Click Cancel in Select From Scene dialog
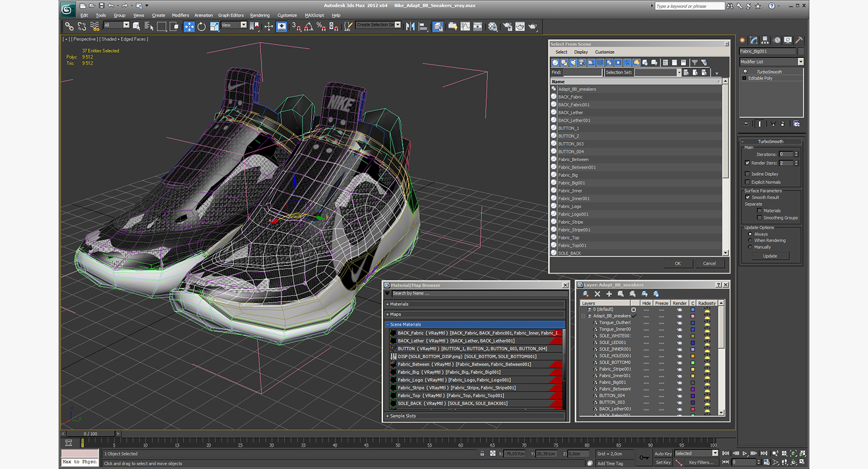868x469 pixels. tap(710, 263)
